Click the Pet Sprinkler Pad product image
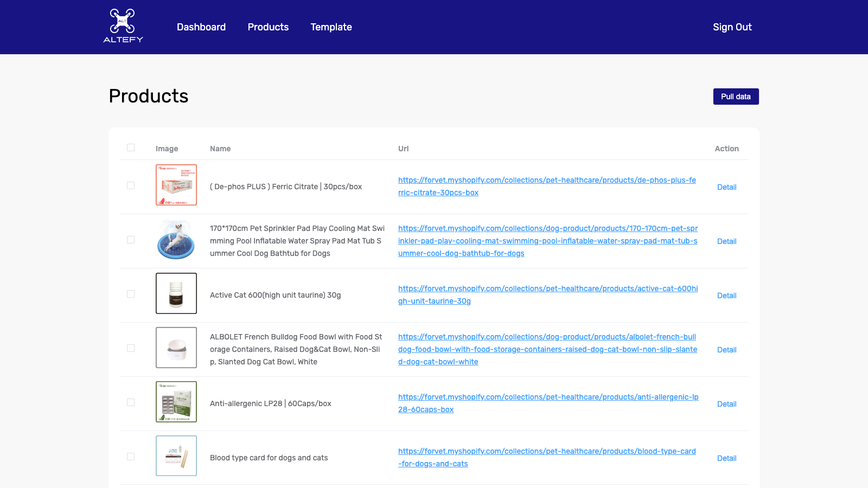The image size is (868, 488). [176, 239]
